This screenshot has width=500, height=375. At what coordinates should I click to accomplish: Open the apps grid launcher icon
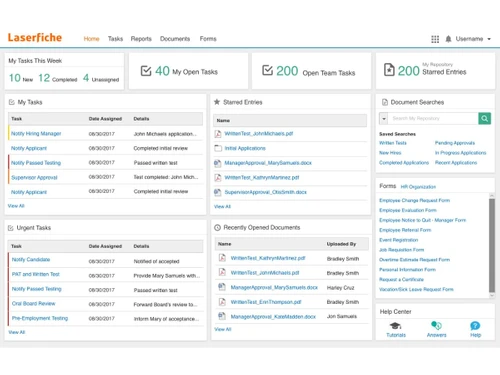pyautogui.click(x=435, y=39)
